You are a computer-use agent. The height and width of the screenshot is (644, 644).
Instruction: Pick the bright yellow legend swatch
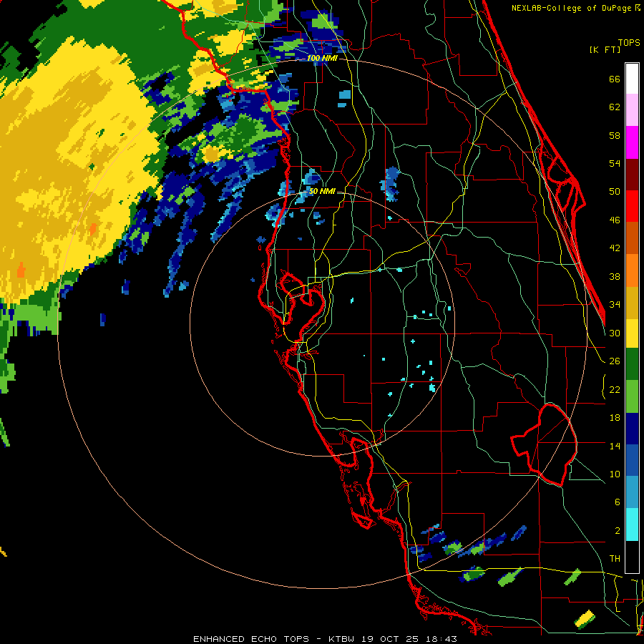(x=632, y=333)
